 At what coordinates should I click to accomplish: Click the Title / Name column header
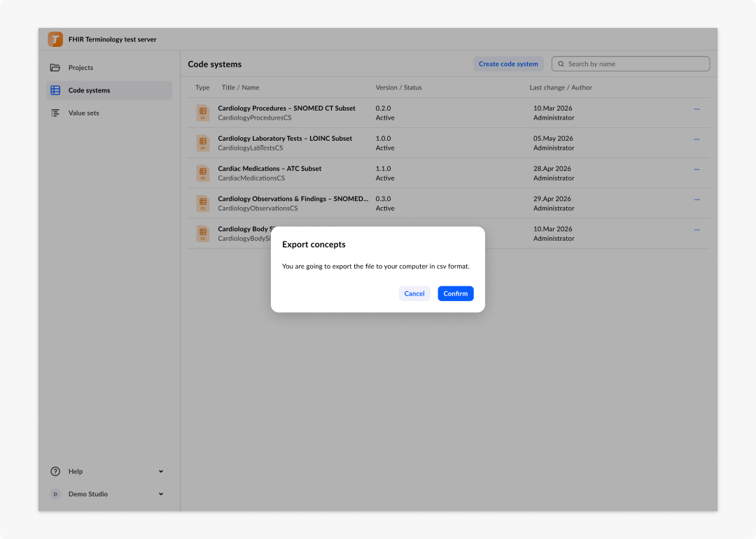click(x=240, y=87)
